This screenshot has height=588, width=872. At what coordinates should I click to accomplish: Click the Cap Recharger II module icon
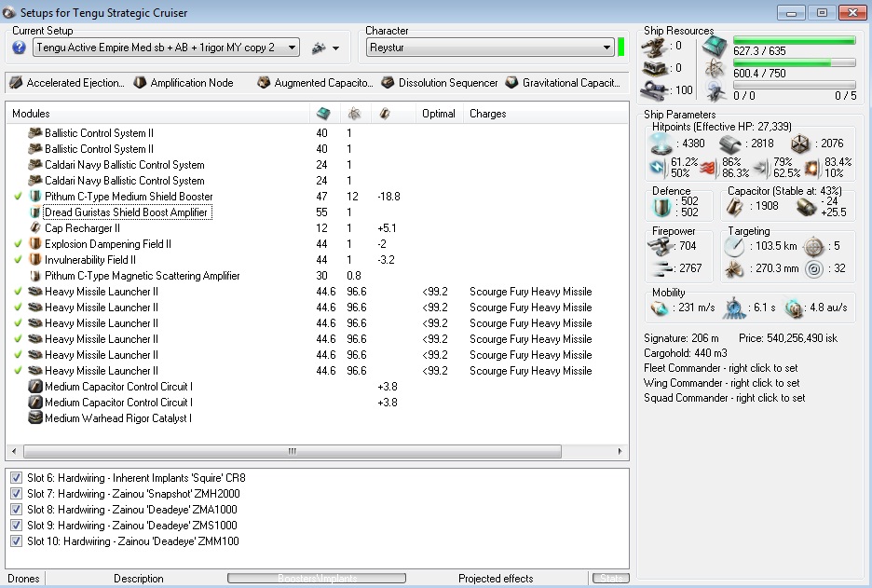coord(35,228)
